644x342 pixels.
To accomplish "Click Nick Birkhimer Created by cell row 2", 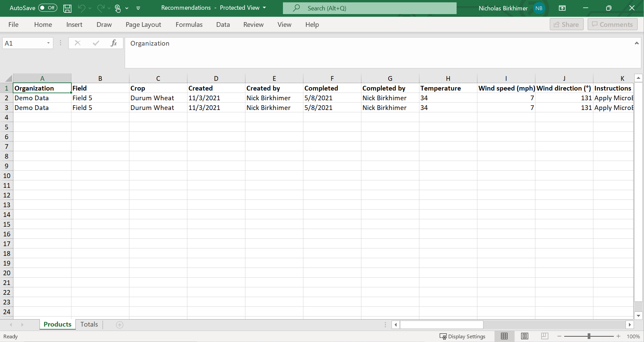I will pos(274,98).
